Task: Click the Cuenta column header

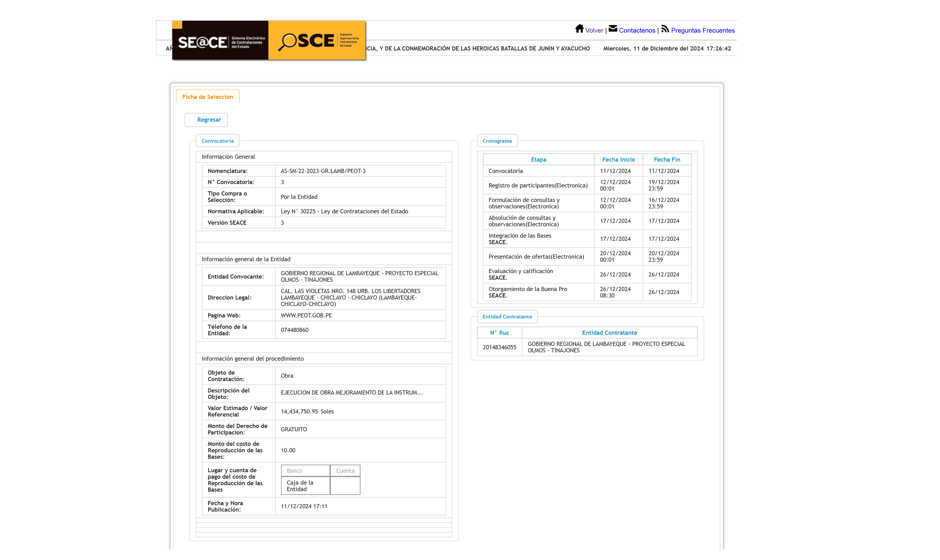Action: point(345,471)
